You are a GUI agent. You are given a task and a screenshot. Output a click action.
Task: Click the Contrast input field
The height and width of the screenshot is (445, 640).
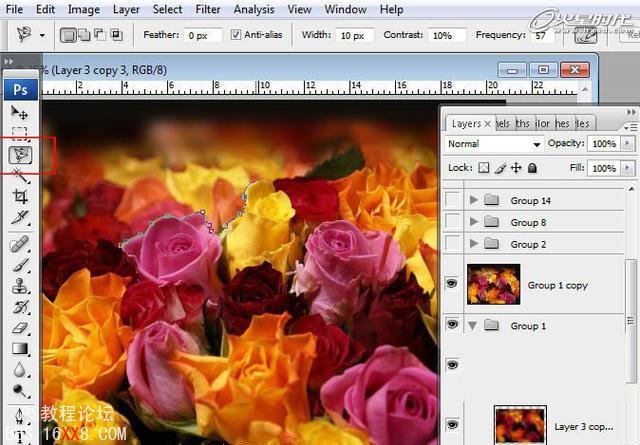pyautogui.click(x=447, y=36)
